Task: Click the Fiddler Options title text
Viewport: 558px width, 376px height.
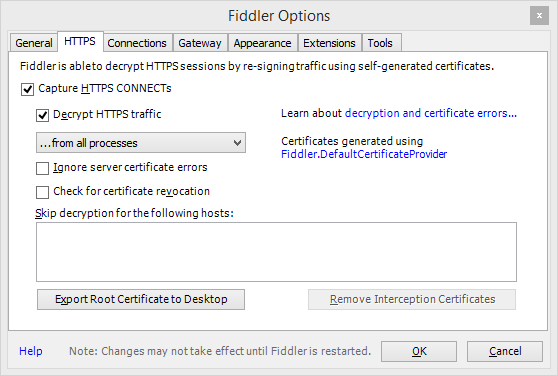Action: (279, 16)
